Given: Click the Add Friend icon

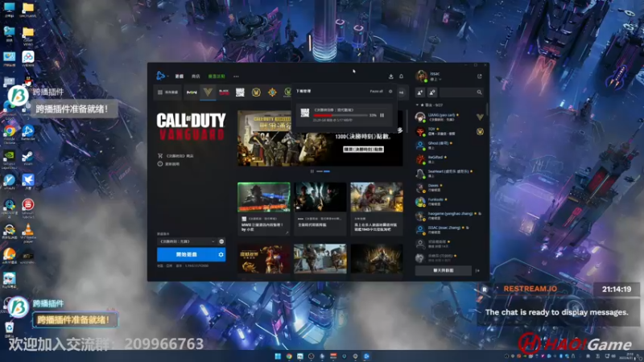Looking at the screenshot, I should click(x=420, y=93).
